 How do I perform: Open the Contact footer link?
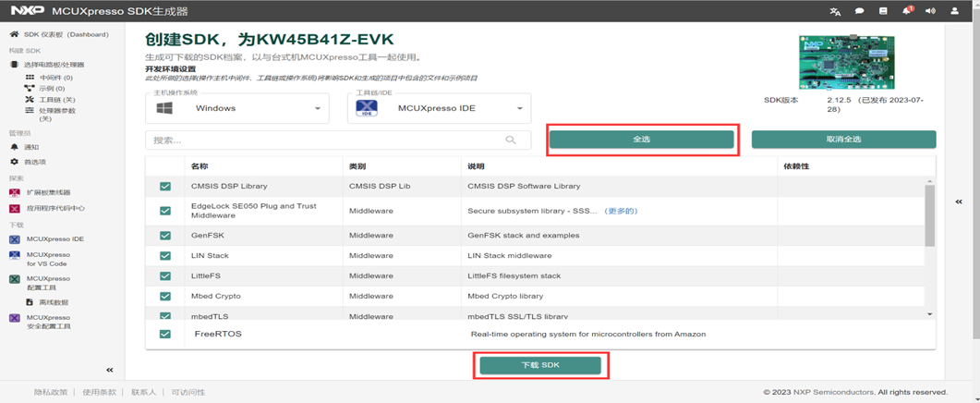click(x=144, y=392)
